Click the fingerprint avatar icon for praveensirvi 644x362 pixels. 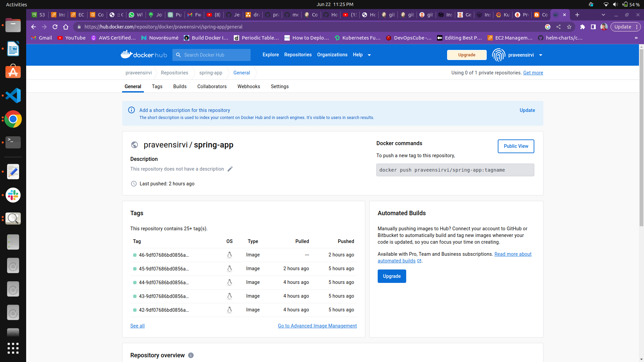(x=498, y=55)
